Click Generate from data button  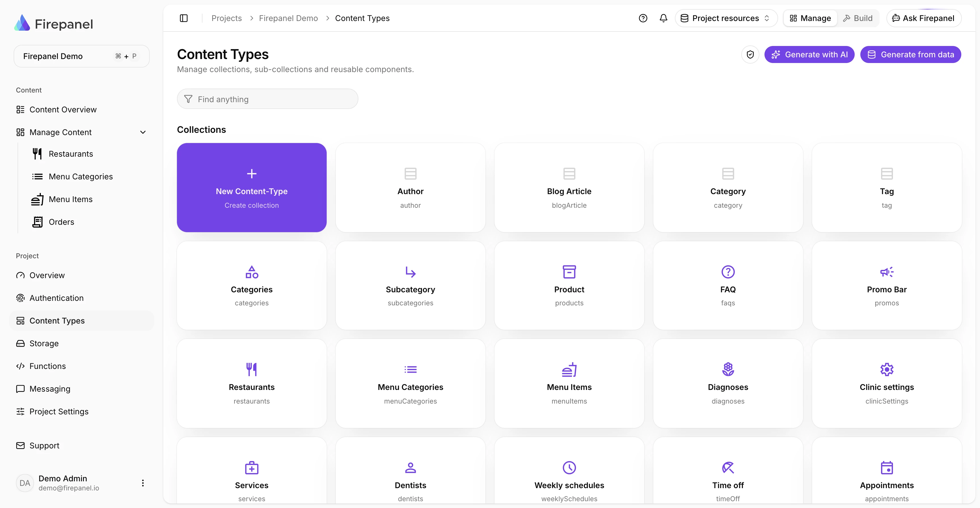(x=910, y=54)
